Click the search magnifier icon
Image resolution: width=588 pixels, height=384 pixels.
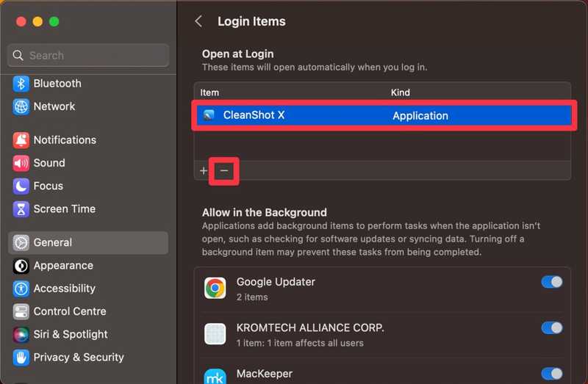18,56
